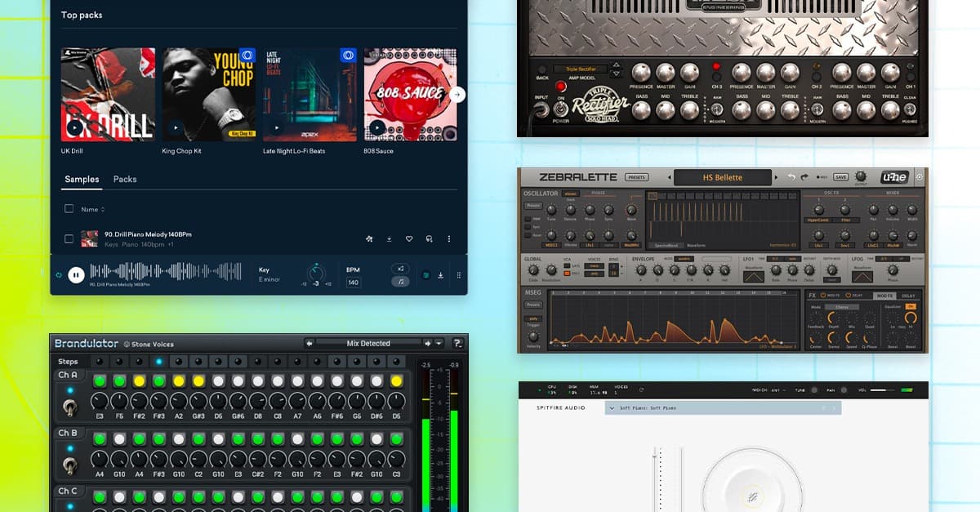Open Zebralette PRESETS browser
Image resolution: width=980 pixels, height=512 pixels.
635,177
